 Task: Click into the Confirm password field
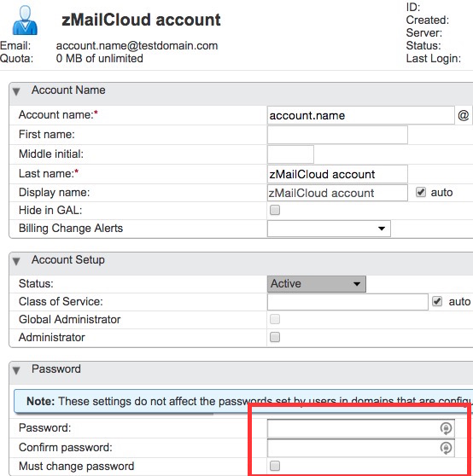[361, 448]
